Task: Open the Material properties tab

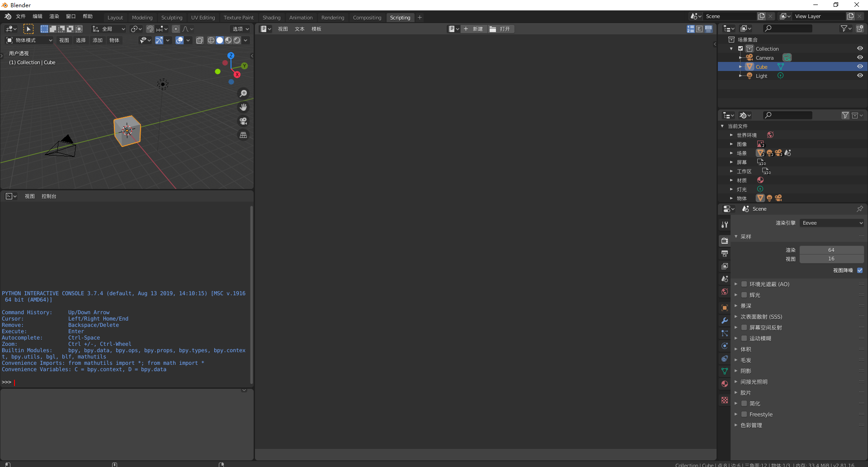Action: (725, 384)
